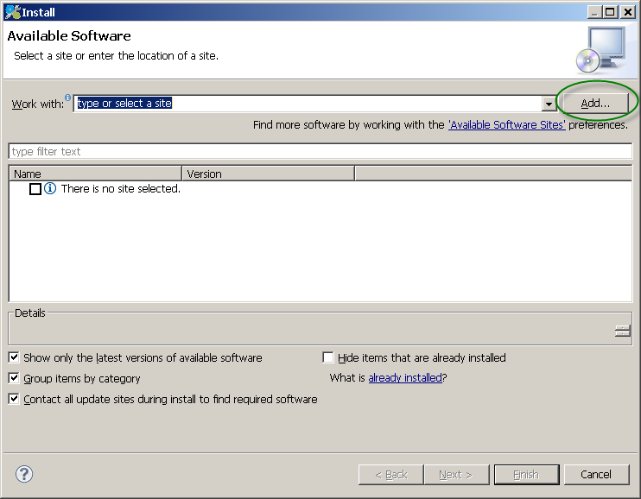Select 'There is no site selected.' text
641x499 pixels.
[x=121, y=188]
